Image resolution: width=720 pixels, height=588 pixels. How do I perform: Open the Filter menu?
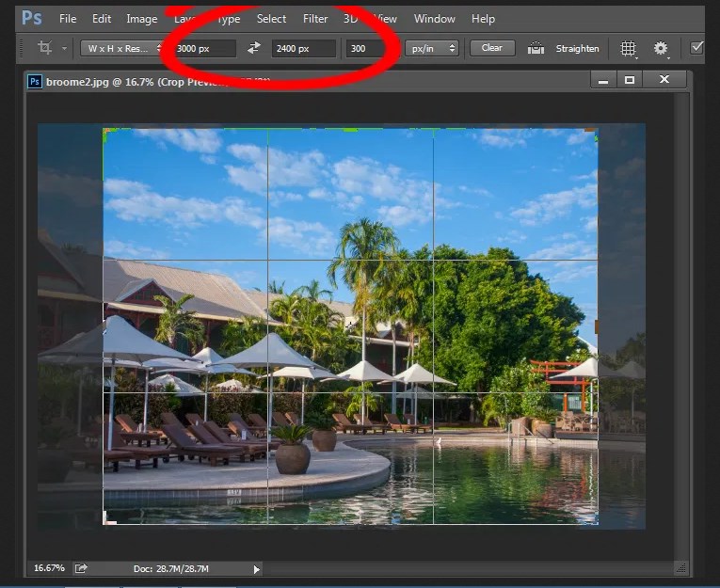point(315,19)
